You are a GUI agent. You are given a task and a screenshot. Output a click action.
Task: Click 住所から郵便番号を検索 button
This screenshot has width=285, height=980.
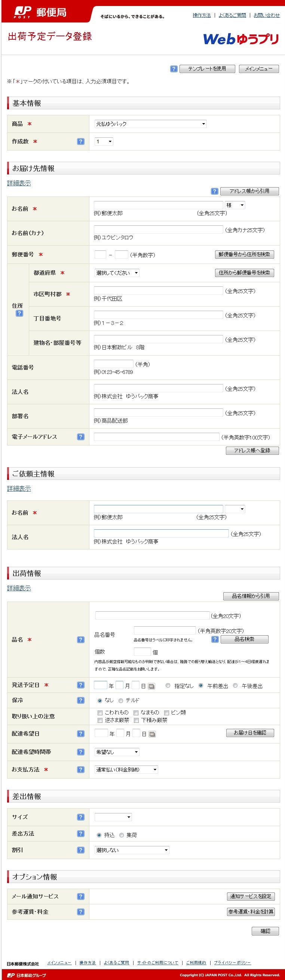click(244, 273)
